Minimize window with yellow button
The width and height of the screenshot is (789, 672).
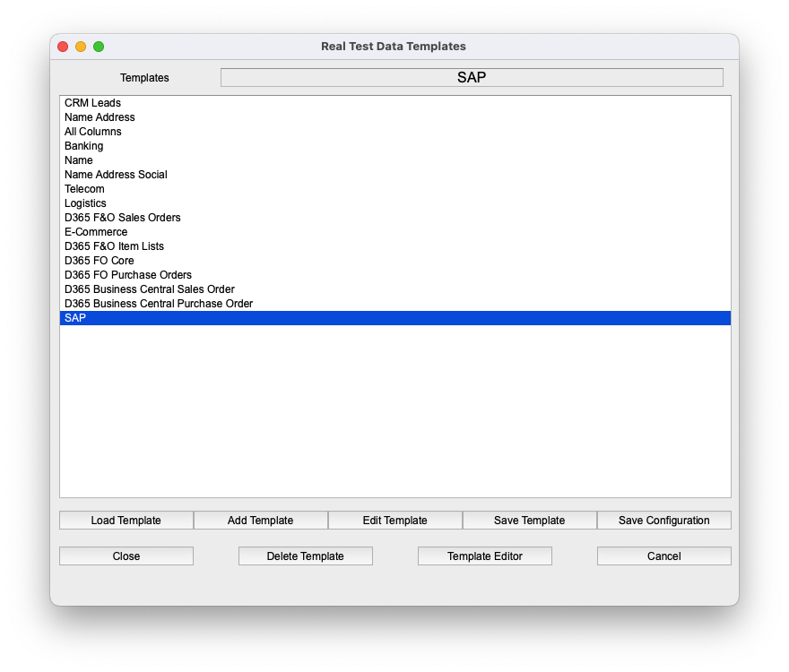[81, 47]
